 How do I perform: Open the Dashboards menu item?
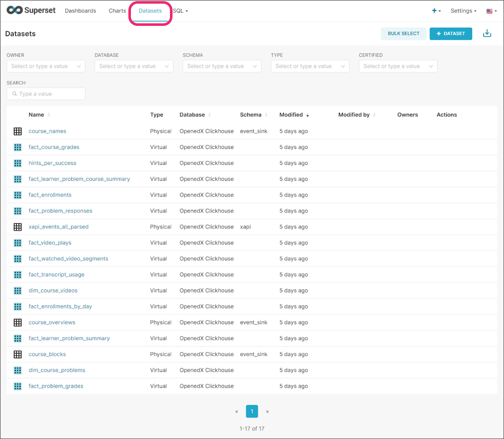click(x=81, y=11)
